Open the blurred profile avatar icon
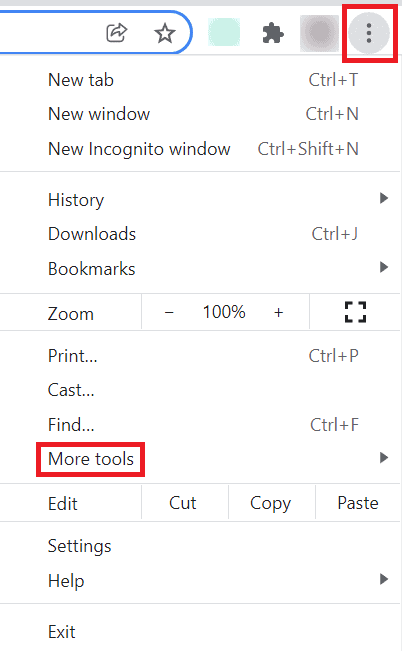The height and width of the screenshot is (651, 402). 319,33
